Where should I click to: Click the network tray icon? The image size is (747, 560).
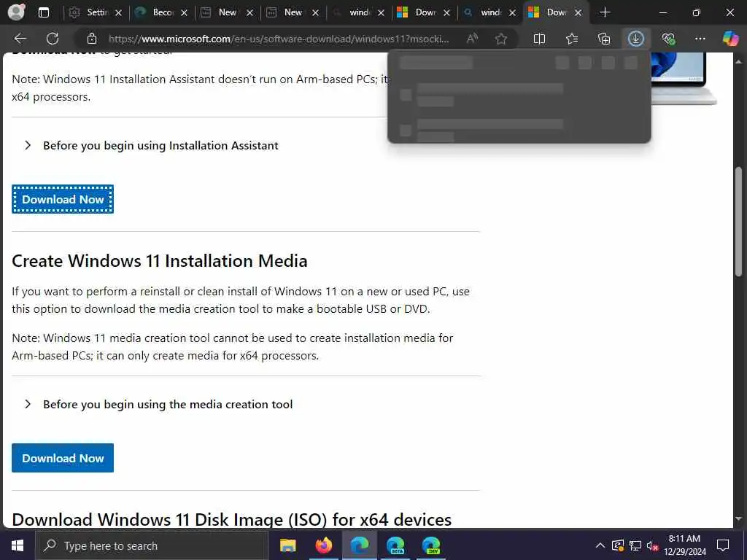coord(635,545)
